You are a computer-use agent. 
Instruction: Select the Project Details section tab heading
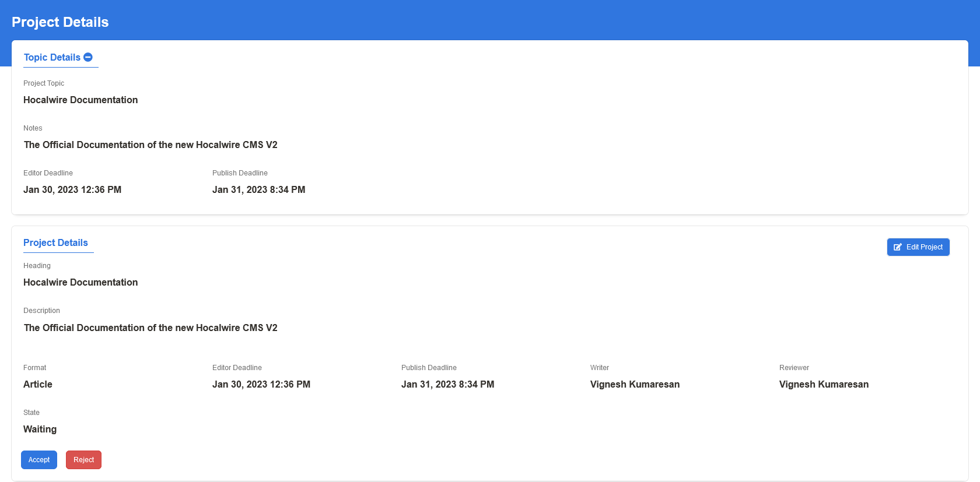tap(55, 243)
